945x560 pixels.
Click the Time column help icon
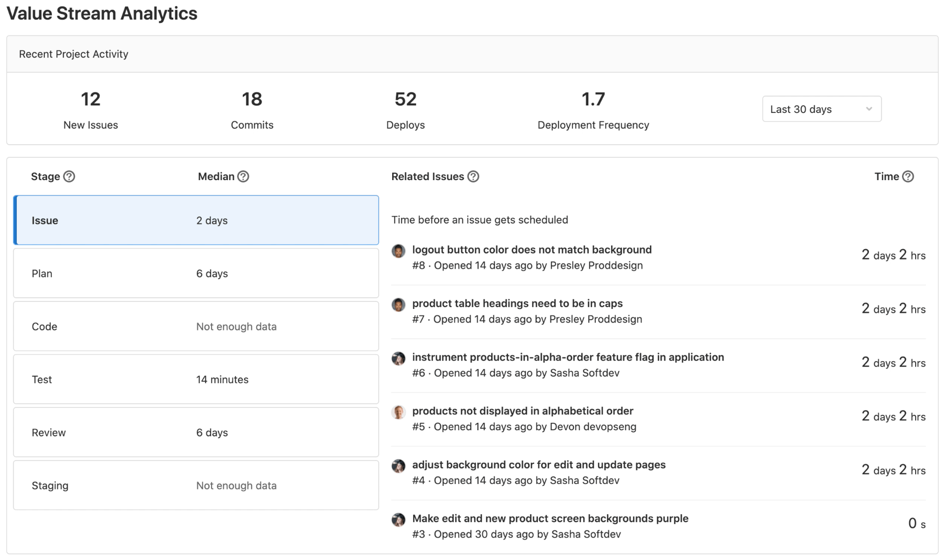pos(909,176)
